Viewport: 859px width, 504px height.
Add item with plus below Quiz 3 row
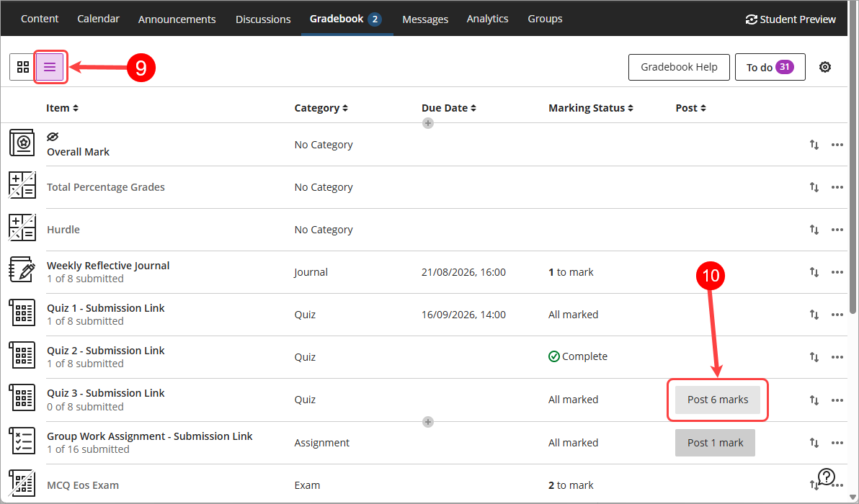click(x=428, y=422)
